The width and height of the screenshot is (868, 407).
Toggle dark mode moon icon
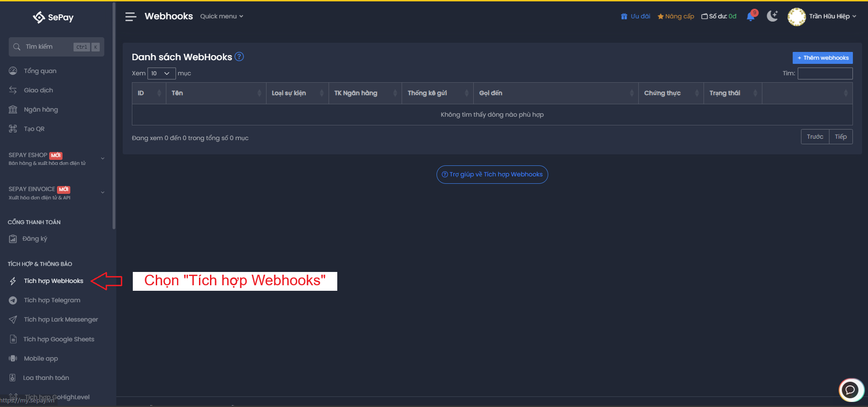[x=772, y=17]
